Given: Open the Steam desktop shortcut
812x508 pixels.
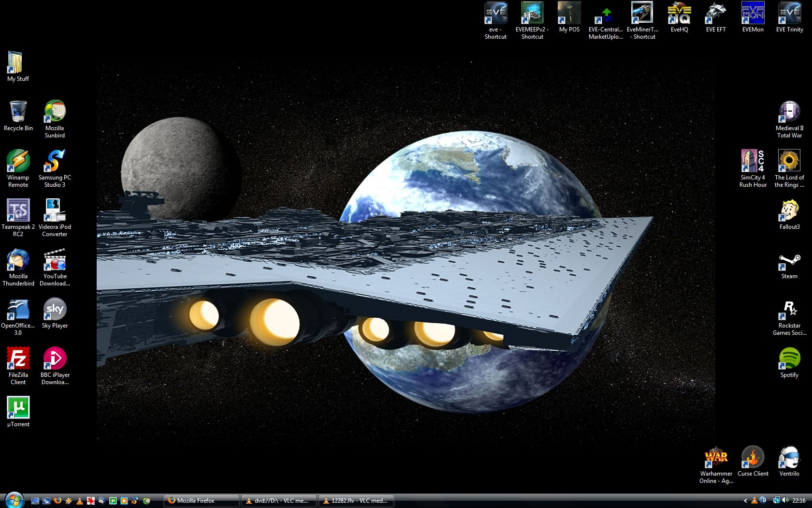Looking at the screenshot, I should (789, 263).
